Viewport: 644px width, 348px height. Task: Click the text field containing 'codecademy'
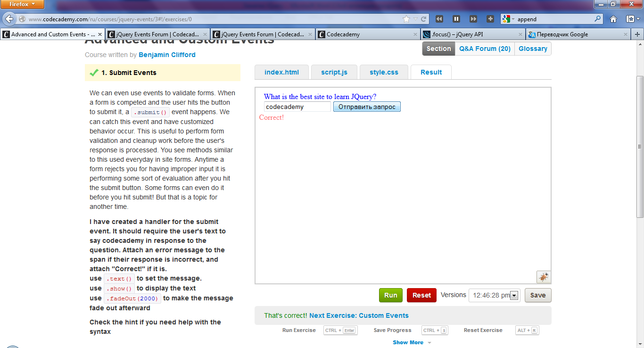[x=297, y=107]
